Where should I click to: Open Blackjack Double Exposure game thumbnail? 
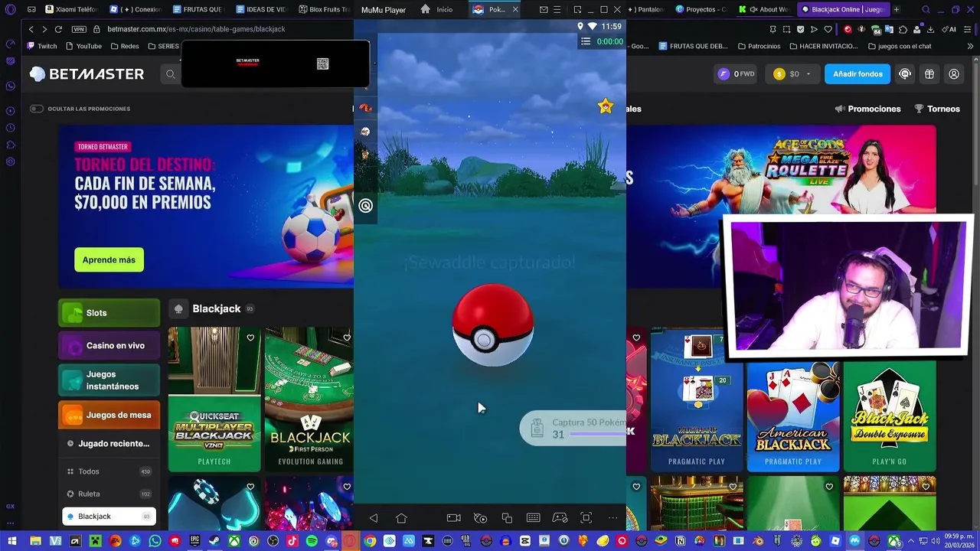[890, 417]
